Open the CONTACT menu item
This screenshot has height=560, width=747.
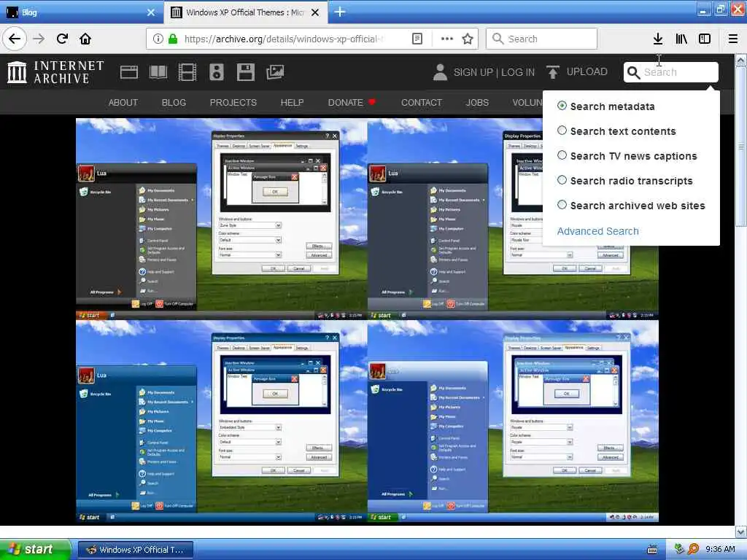coord(422,102)
